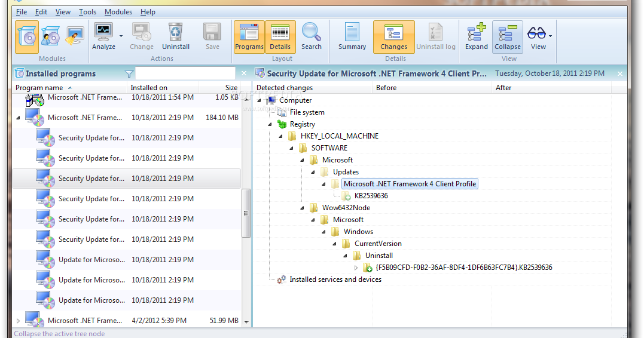Select the second module icon with people

[50, 37]
